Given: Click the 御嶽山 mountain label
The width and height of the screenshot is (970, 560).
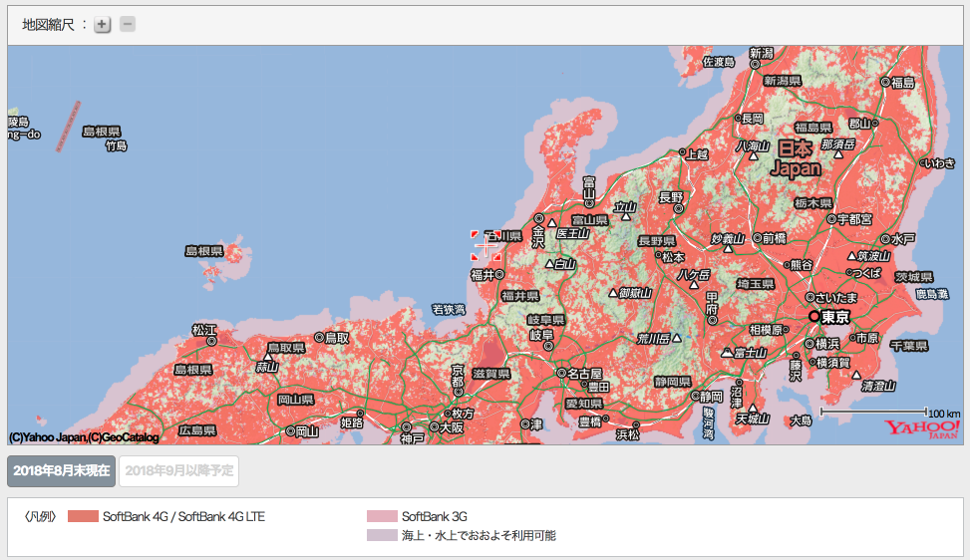Looking at the screenshot, I should click(635, 292).
